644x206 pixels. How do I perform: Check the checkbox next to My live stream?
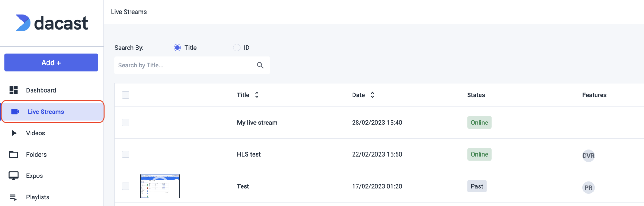[125, 123]
